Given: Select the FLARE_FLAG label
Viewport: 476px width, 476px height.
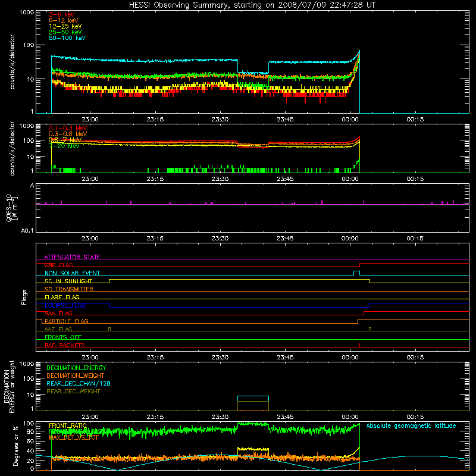Looking at the screenshot, I should [62, 297].
